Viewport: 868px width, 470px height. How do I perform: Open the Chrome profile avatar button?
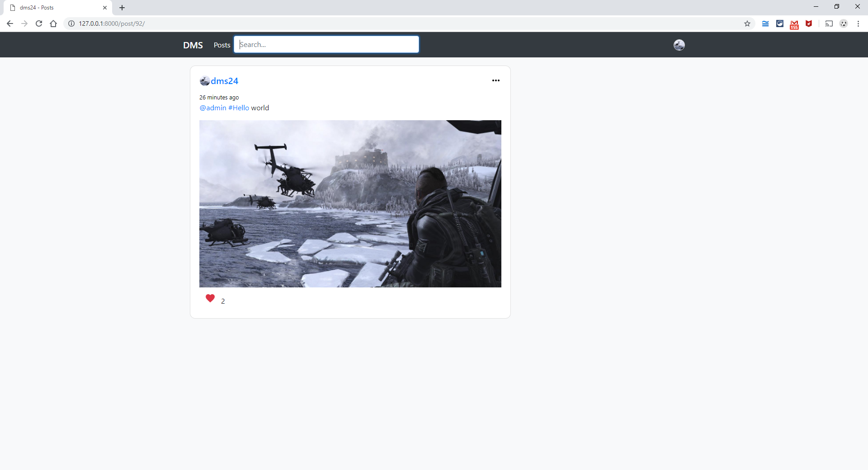[x=844, y=23]
